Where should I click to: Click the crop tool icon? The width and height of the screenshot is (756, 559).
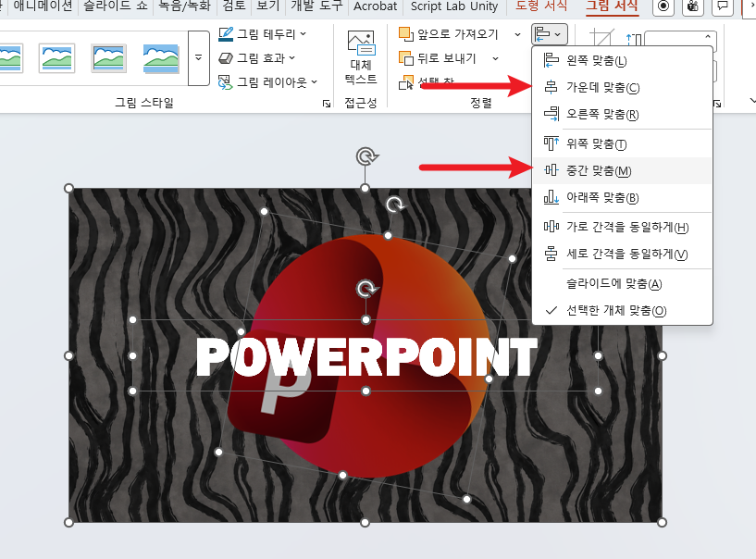(x=601, y=38)
